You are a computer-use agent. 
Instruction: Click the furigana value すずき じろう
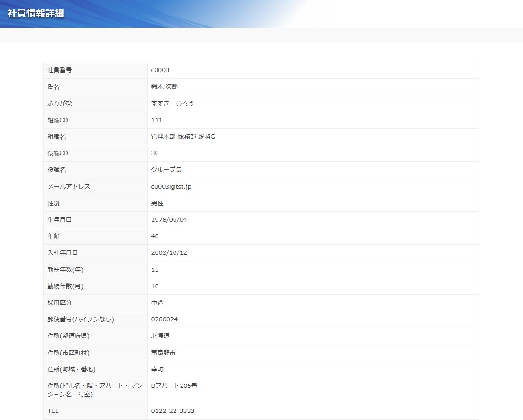[x=172, y=103]
